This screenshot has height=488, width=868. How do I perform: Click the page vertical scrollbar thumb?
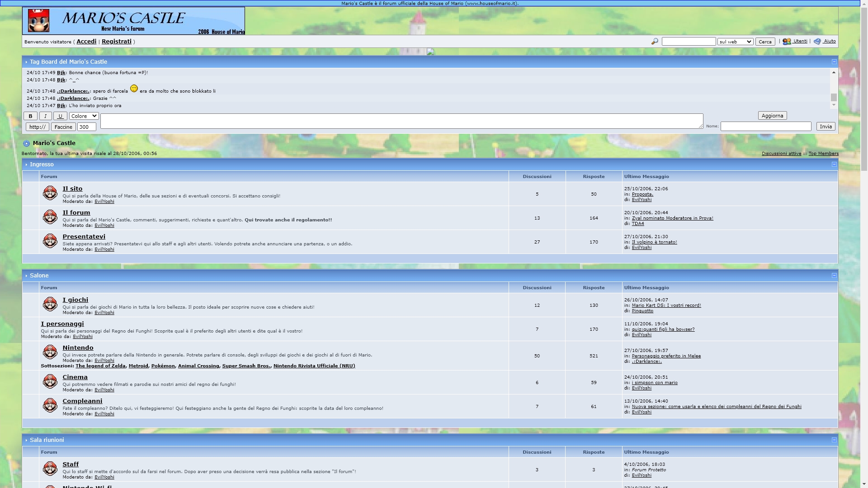864,88
